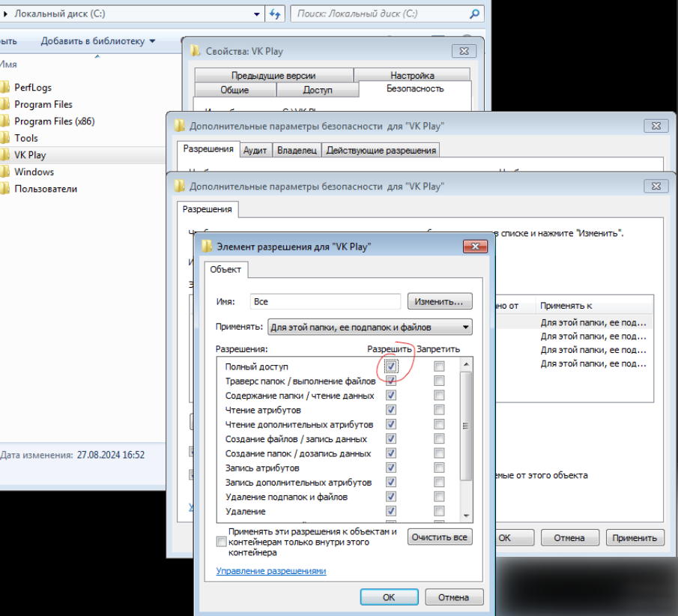
Task: Toggle Allow for 'Создание файлов / запись данных'
Action: pyautogui.click(x=391, y=438)
